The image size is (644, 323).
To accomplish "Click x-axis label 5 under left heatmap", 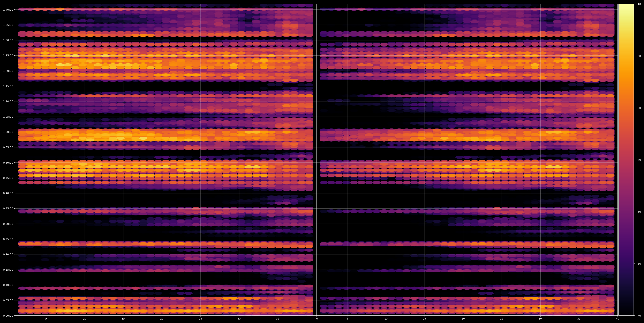I will [46, 319].
